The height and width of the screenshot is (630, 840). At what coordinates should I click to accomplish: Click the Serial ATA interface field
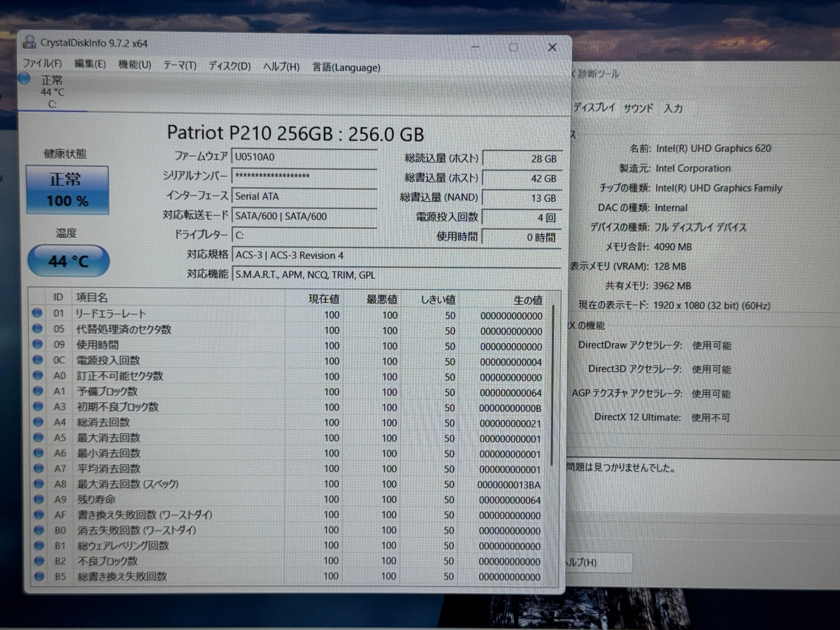(304, 196)
